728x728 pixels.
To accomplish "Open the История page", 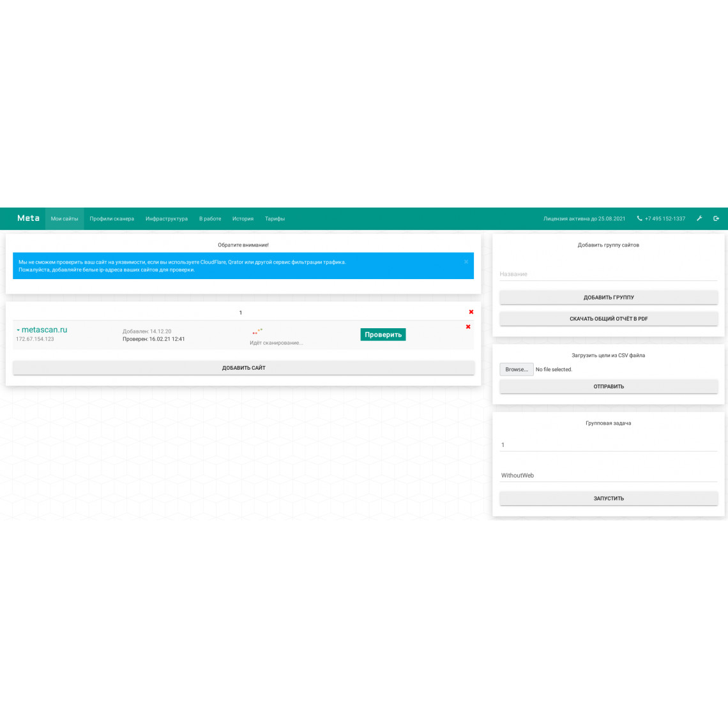I will point(243,218).
